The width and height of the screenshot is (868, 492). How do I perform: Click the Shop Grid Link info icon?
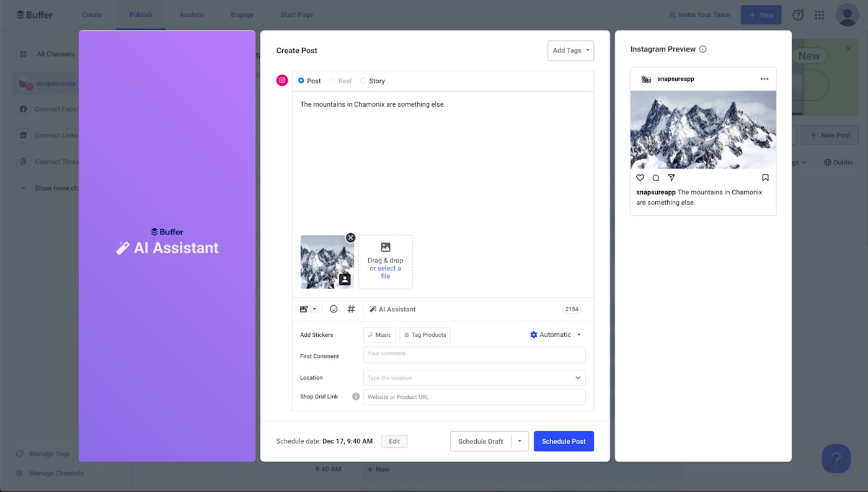(356, 396)
